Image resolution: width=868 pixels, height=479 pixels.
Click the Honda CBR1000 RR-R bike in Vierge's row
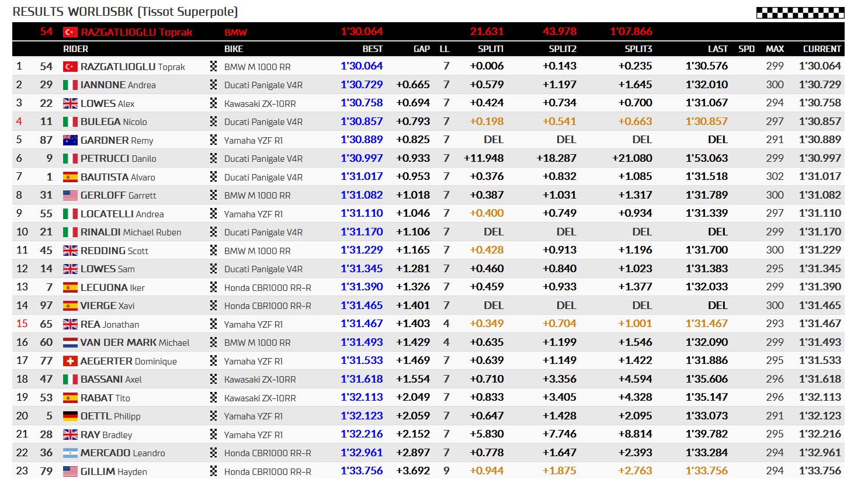point(268,306)
